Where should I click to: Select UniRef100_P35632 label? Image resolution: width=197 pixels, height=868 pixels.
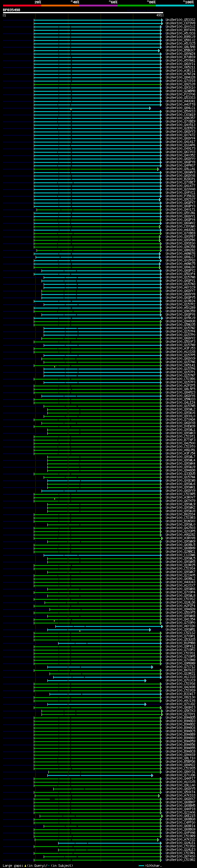pos(180,196)
